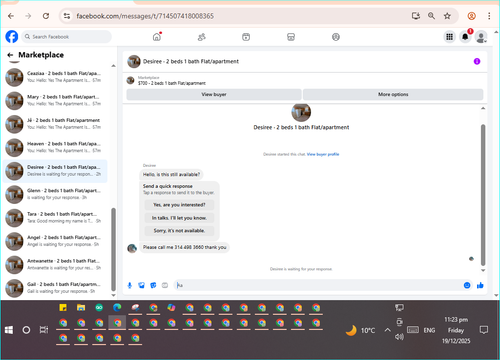Click the chat pane vertical scrollbar thumb

[x=483, y=195]
